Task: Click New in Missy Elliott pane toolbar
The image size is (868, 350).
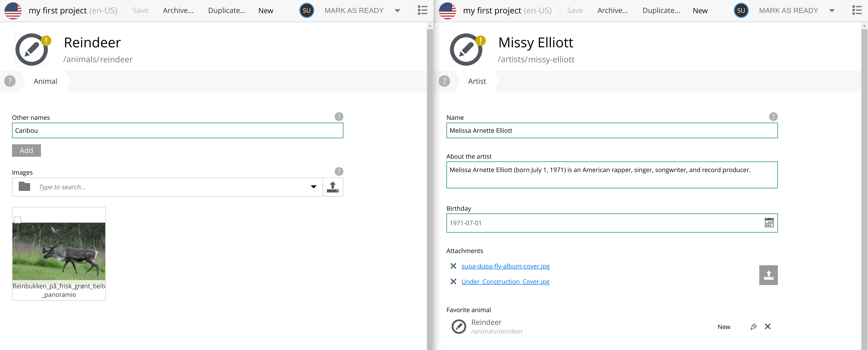Action: (x=700, y=10)
